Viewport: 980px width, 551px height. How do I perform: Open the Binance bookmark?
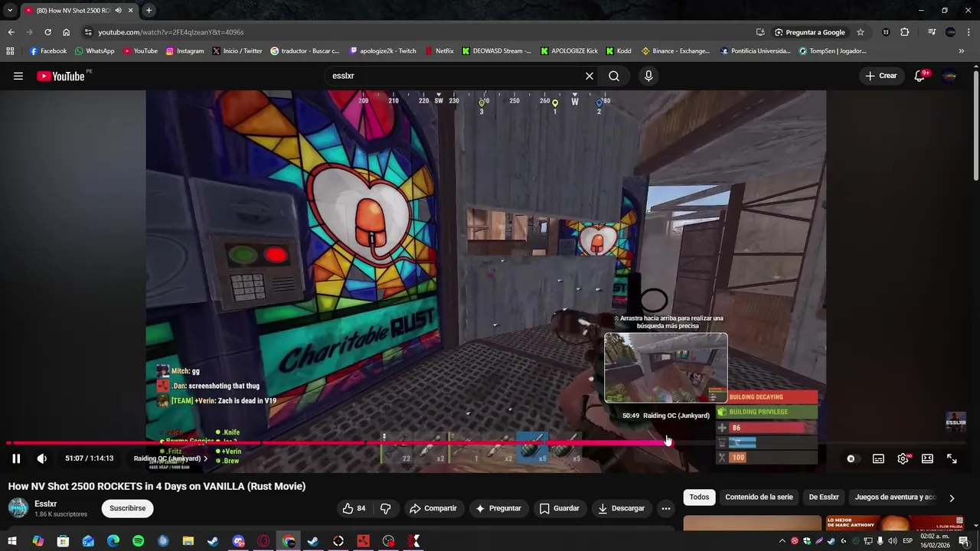coord(675,51)
